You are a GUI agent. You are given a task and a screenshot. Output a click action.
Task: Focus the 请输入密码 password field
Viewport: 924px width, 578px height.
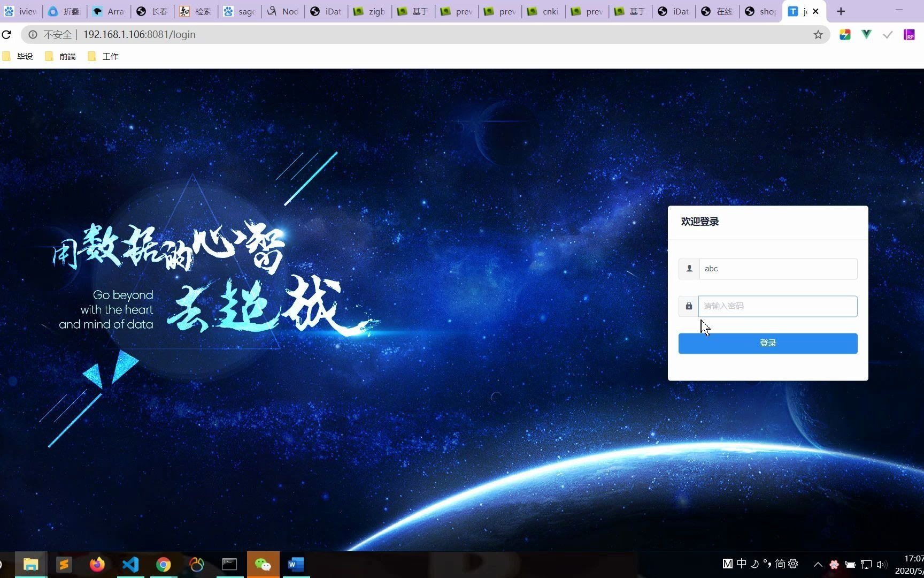click(778, 306)
